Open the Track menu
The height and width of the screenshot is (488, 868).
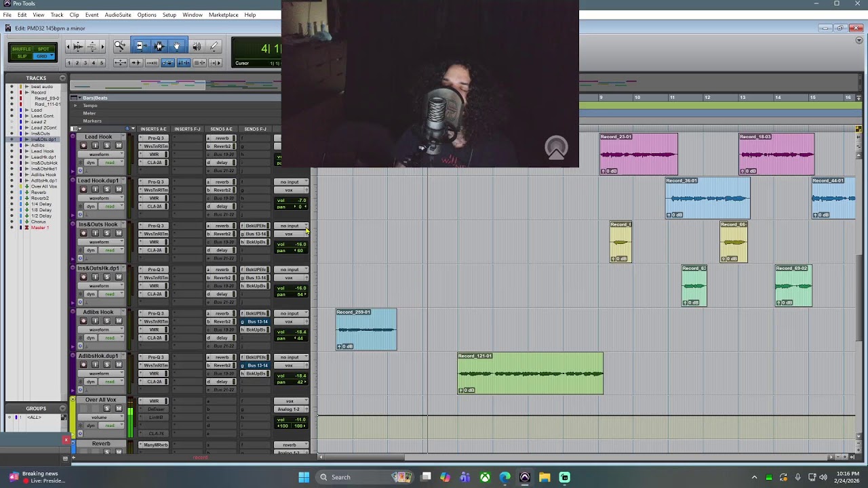click(x=57, y=15)
